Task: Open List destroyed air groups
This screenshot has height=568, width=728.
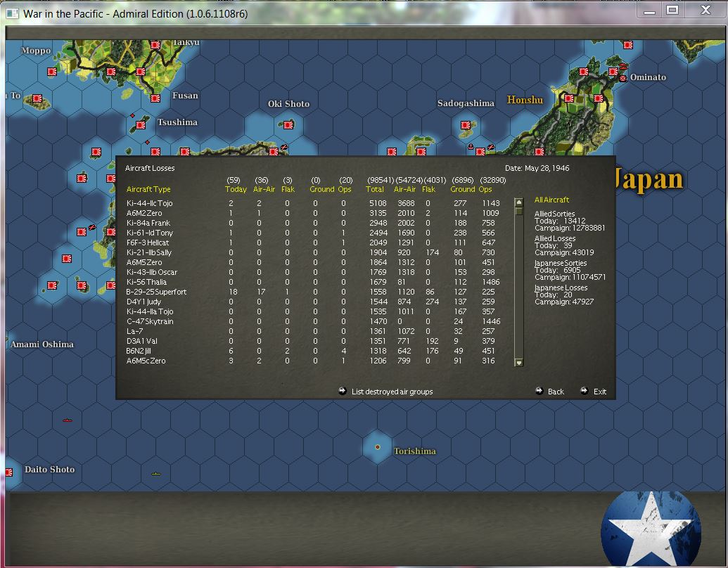Action: click(392, 392)
